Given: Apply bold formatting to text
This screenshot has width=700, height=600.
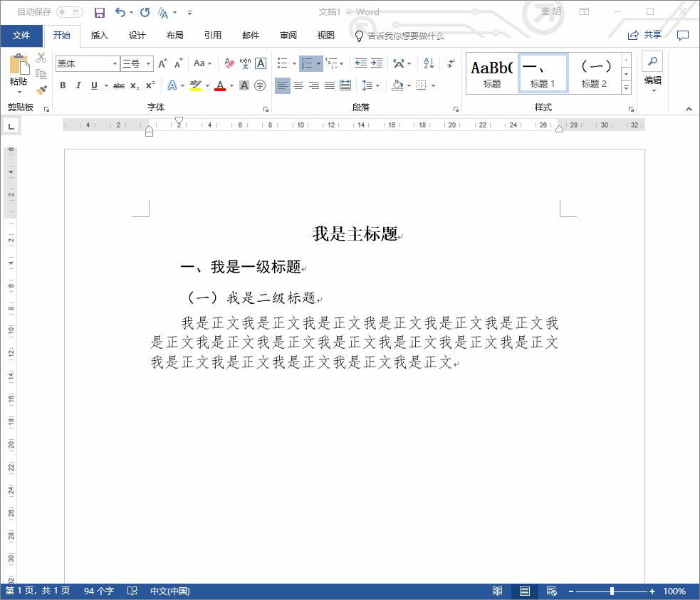Looking at the screenshot, I should point(62,85).
